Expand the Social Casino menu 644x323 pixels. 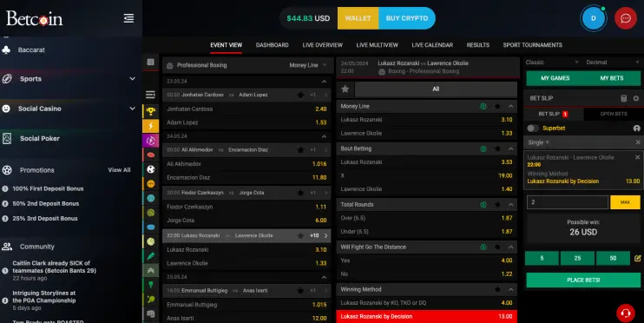(x=132, y=109)
